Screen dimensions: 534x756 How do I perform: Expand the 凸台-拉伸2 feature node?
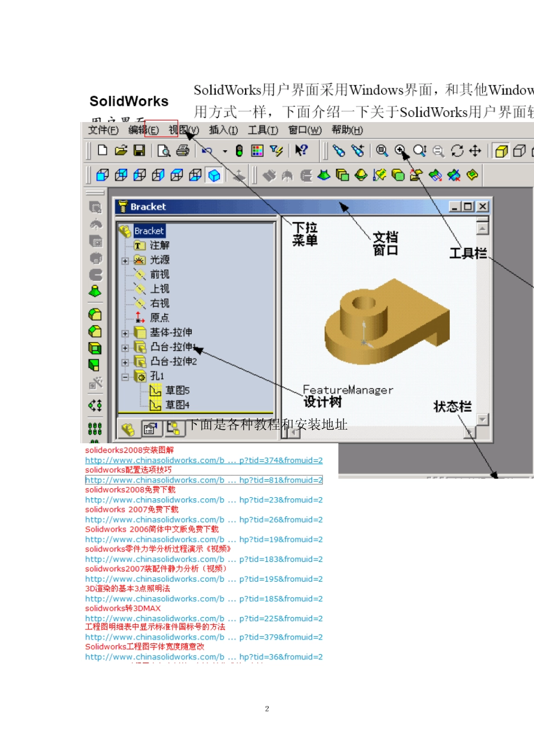coord(125,363)
